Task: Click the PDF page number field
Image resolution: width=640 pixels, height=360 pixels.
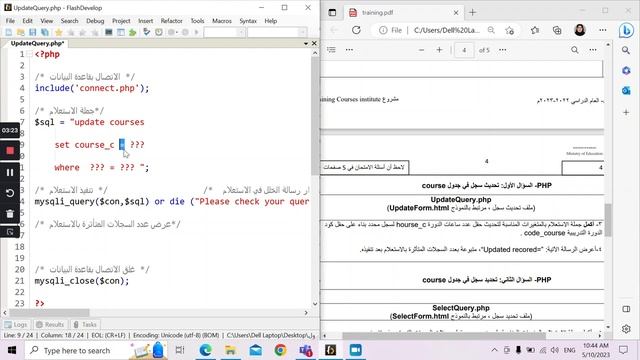Action: 464,50
